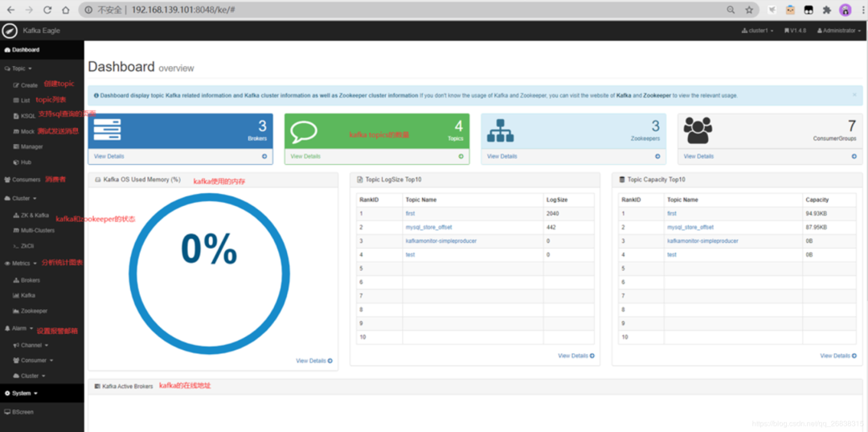
Task: Click Zookeeper link in the info banner
Action: 657,95
